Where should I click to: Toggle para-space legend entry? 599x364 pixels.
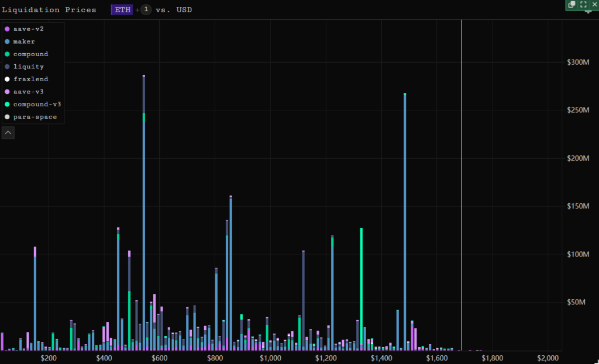click(35, 117)
